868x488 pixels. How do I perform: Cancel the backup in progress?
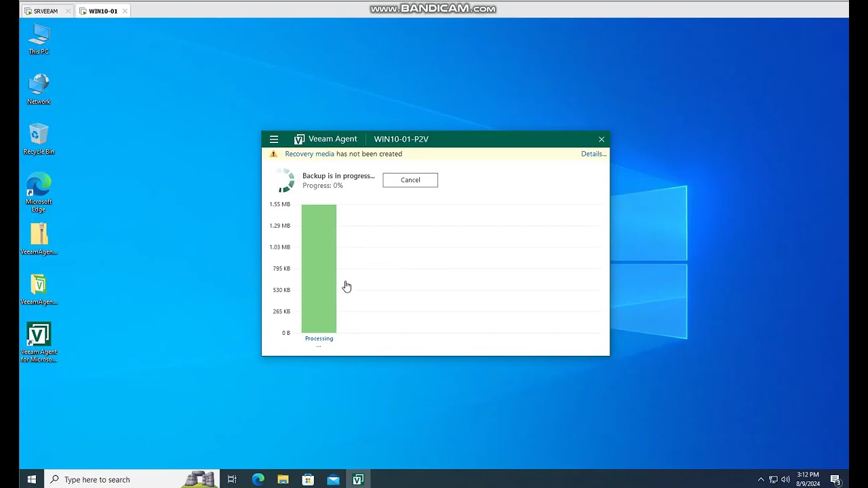pos(410,180)
